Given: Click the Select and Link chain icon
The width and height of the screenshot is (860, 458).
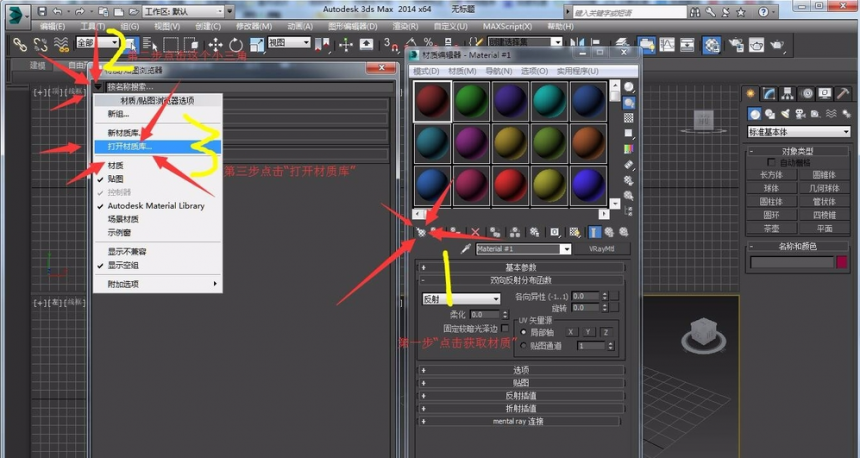Looking at the screenshot, I should [x=20, y=44].
